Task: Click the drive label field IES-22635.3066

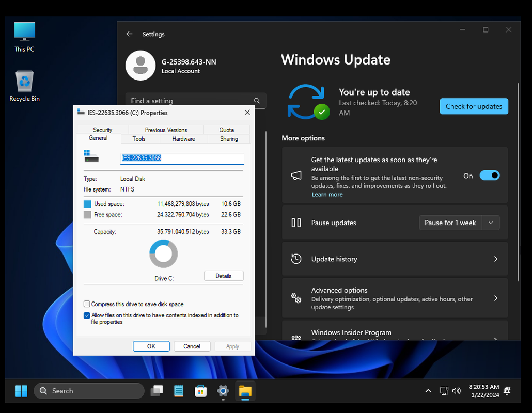Action: (x=182, y=158)
